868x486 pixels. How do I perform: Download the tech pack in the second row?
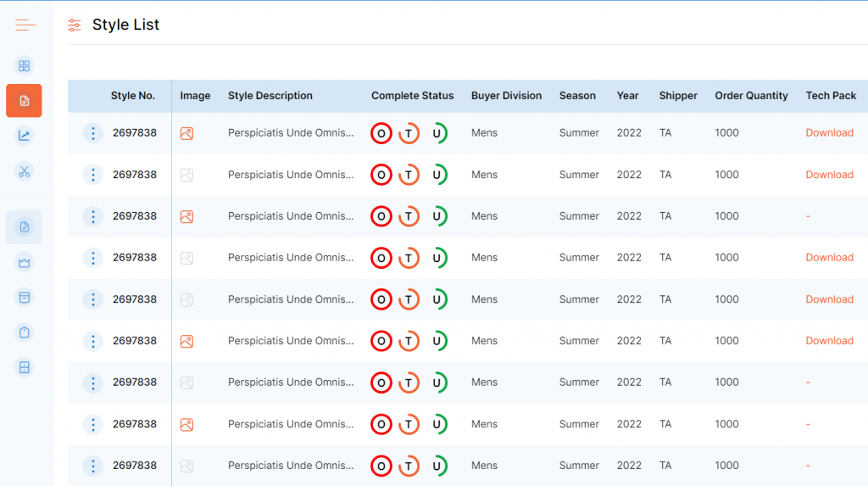[829, 175]
